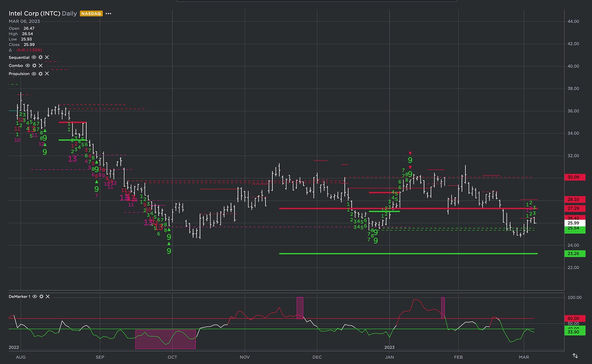Hide the Sequential indicator with its eye icon
The image size is (592, 364).
pos(34,57)
